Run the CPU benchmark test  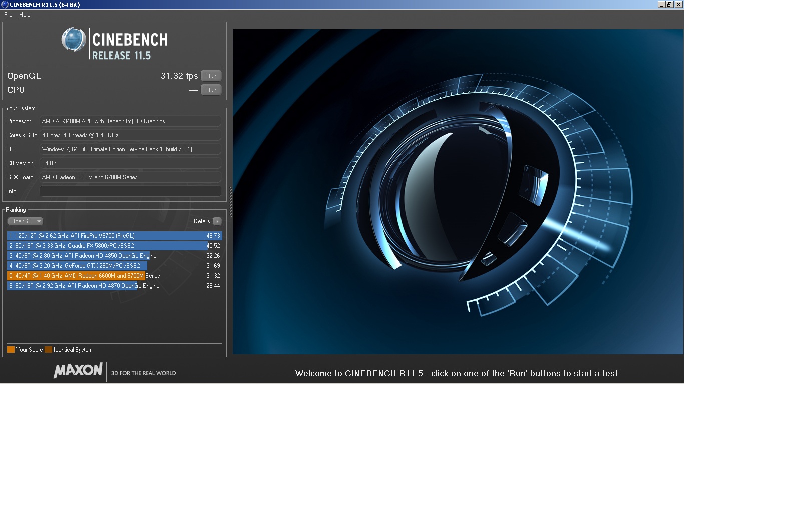[211, 90]
